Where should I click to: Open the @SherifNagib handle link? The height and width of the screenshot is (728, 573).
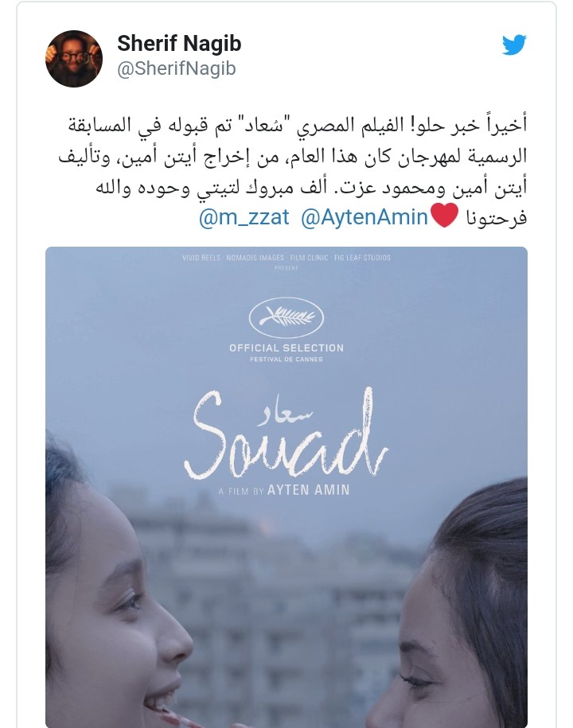click(x=177, y=68)
